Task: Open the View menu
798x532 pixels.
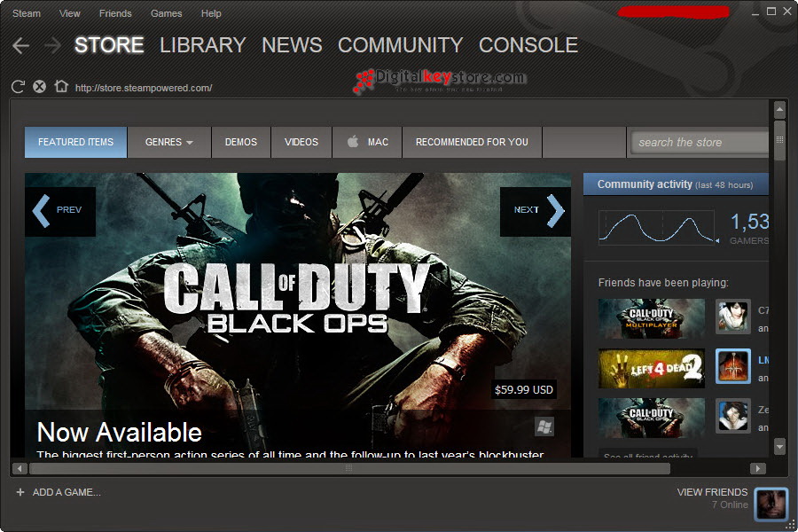Action: pyautogui.click(x=70, y=14)
